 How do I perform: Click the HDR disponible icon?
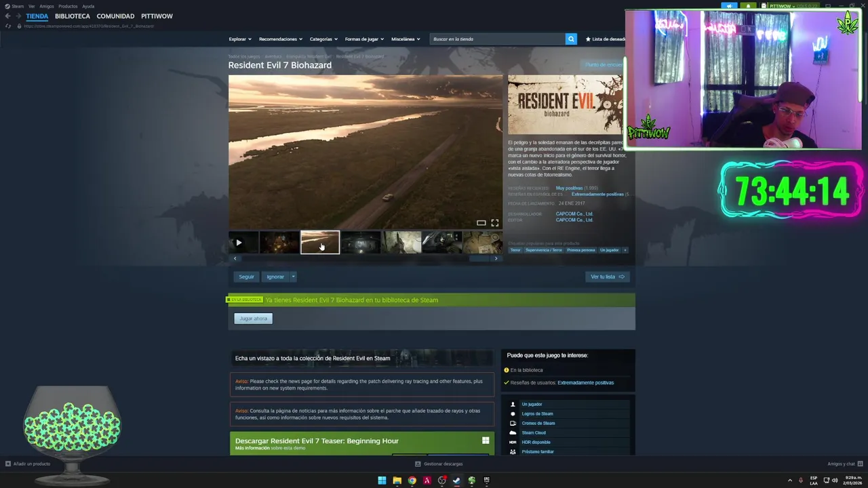(x=513, y=442)
